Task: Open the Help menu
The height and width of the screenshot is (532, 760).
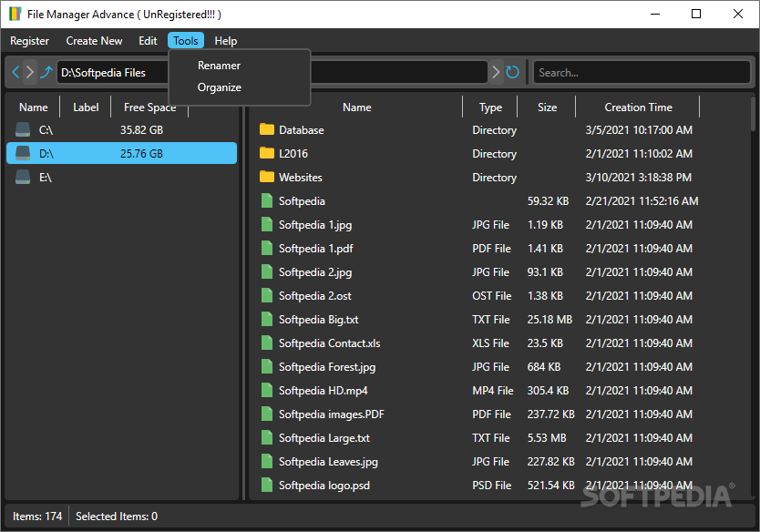Action: point(226,41)
